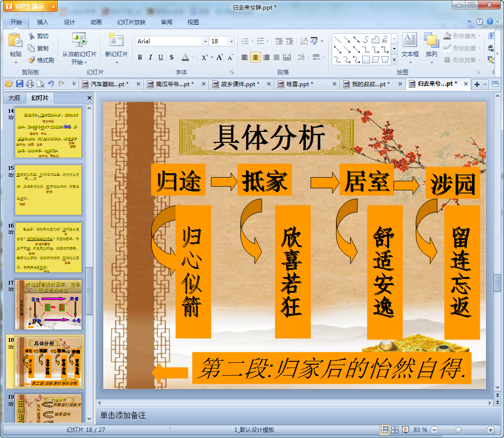Click the normal view icon in status bar
This screenshot has height=438, width=504.
click(384, 429)
